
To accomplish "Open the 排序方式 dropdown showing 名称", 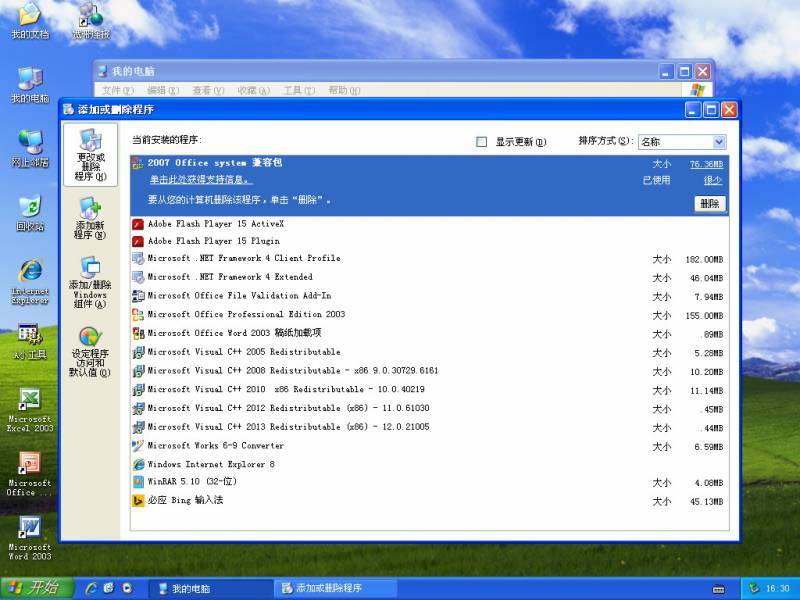I will click(x=682, y=142).
